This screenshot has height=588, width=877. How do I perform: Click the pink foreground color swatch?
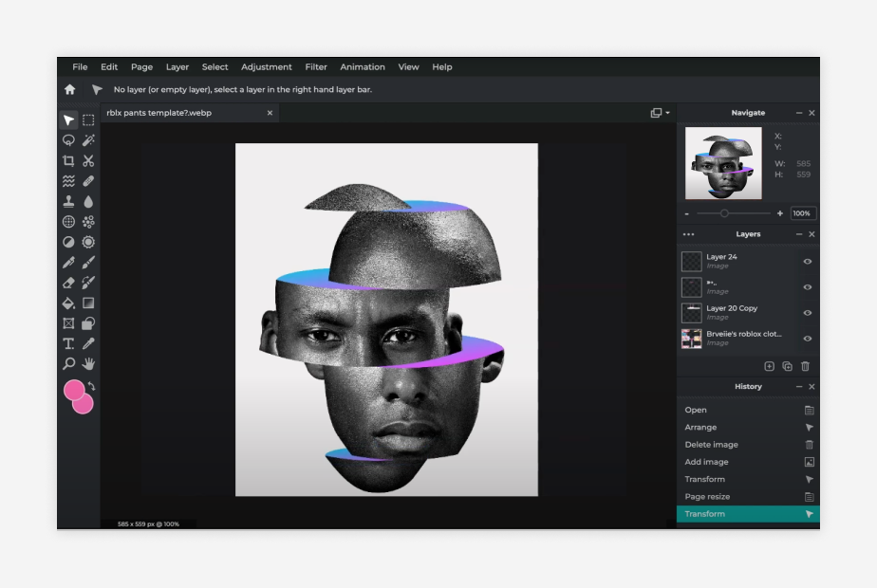pyautogui.click(x=74, y=390)
